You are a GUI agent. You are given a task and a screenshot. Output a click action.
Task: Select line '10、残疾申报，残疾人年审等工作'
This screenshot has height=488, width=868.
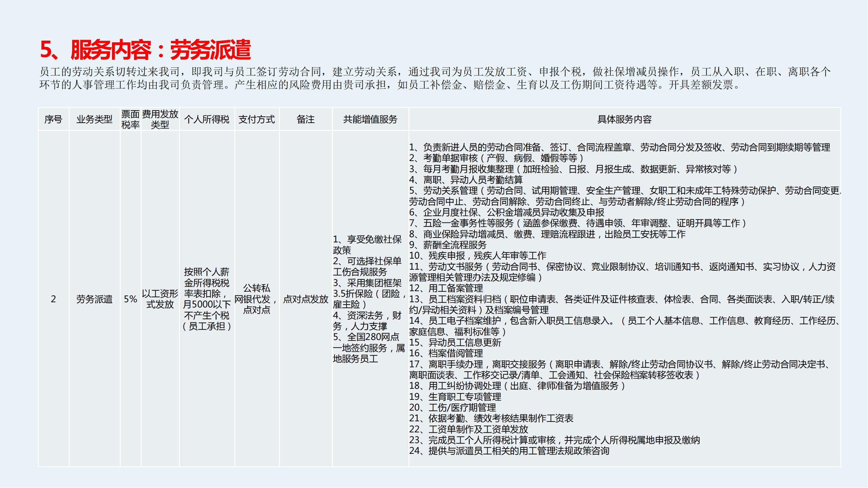(478, 256)
